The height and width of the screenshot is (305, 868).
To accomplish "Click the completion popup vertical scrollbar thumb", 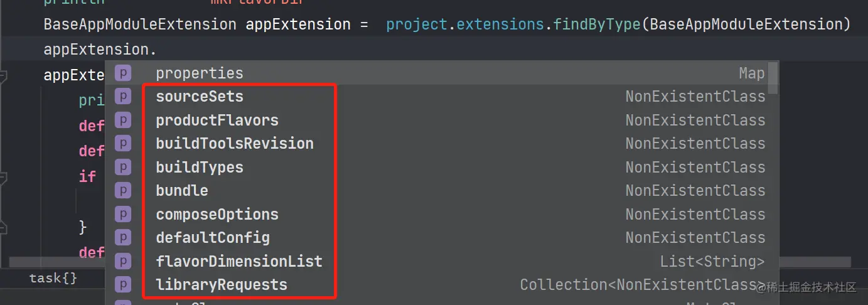I will click(773, 78).
